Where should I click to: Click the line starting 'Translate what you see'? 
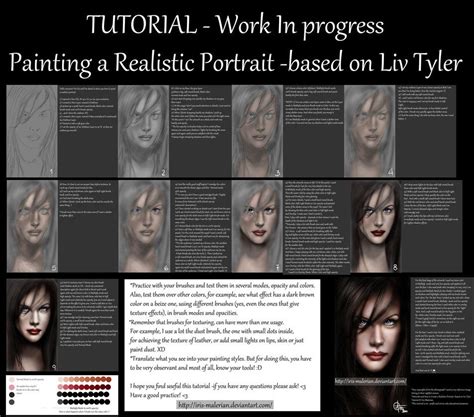tap(221, 359)
